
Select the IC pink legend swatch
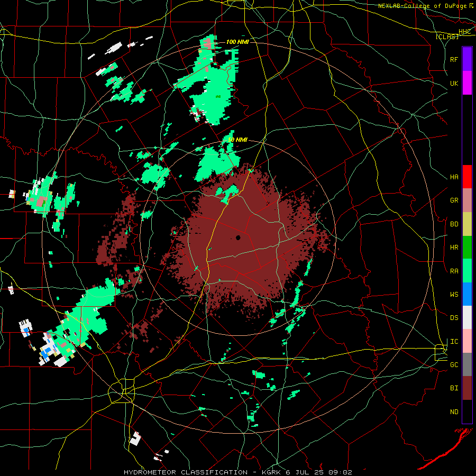pos(467,341)
